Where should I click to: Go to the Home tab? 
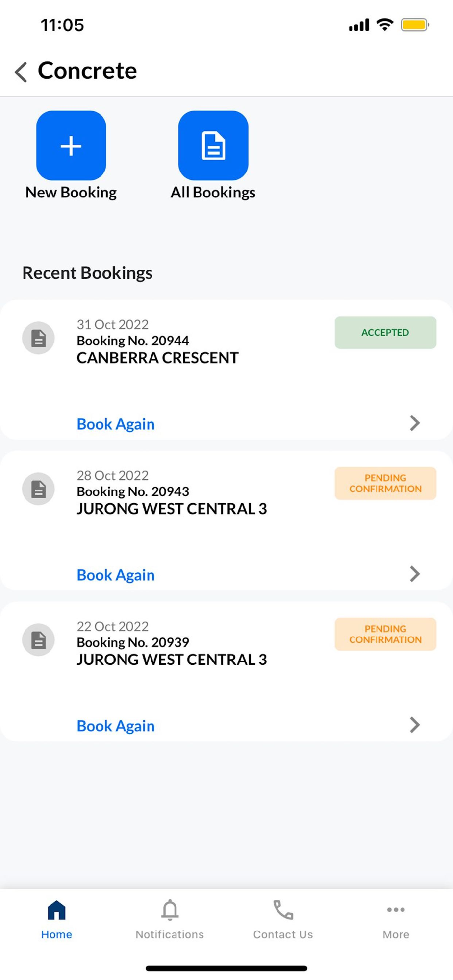[x=56, y=919]
